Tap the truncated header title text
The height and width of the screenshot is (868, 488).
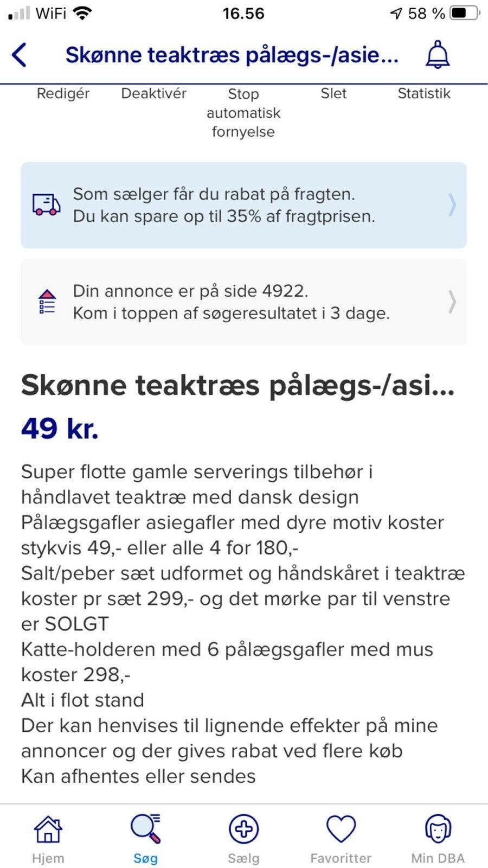click(x=232, y=55)
